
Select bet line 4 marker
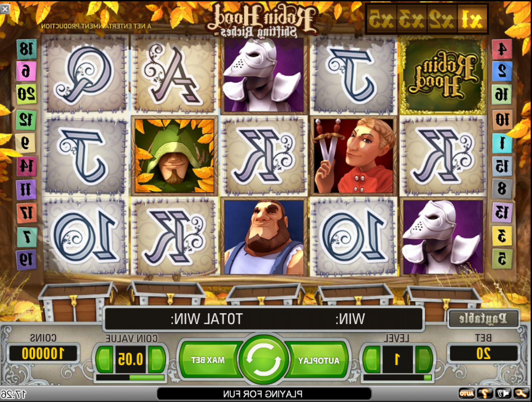(502, 49)
